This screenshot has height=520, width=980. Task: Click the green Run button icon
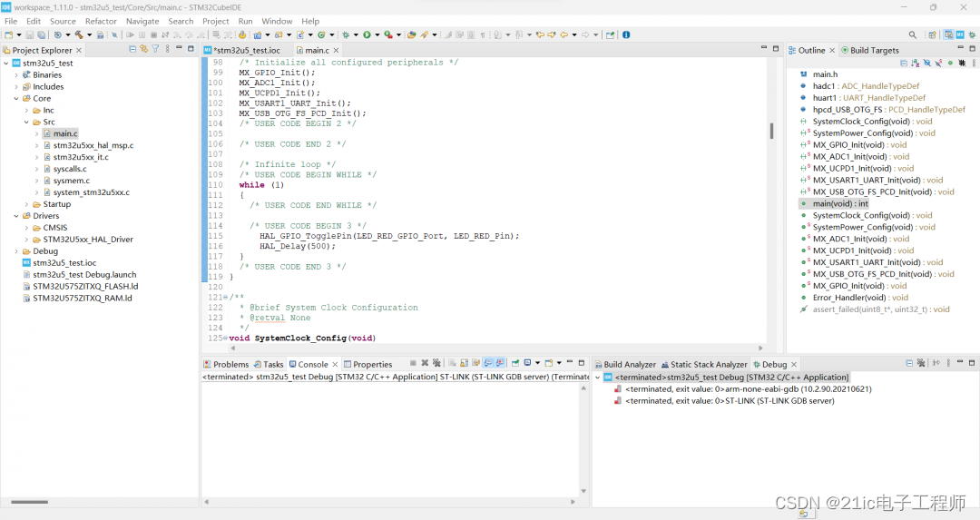(x=367, y=35)
